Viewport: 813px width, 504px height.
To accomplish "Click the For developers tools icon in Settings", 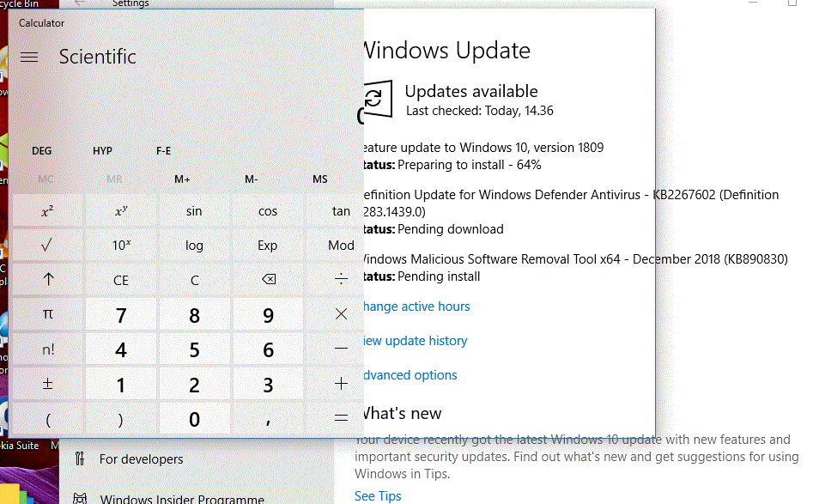I will pyautogui.click(x=79, y=458).
